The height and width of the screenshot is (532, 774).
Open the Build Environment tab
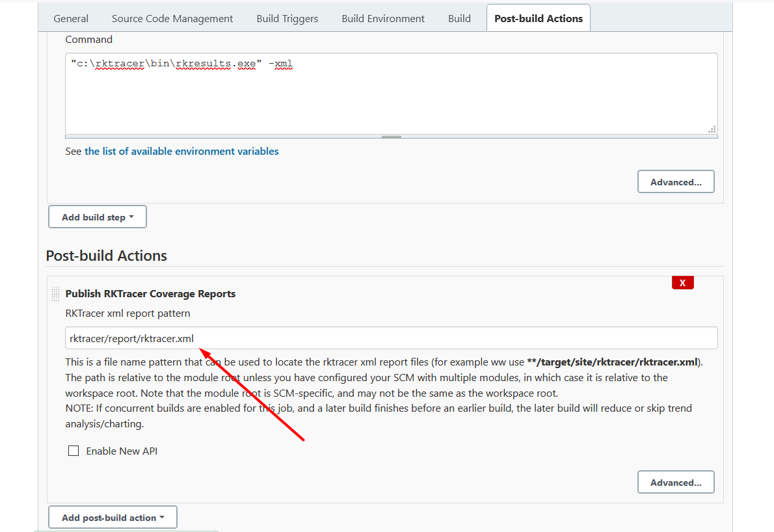click(x=382, y=18)
